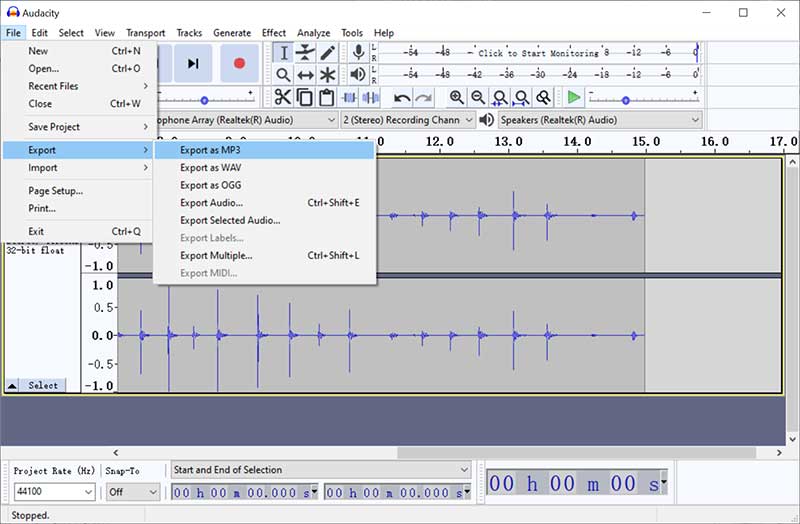Click the Zoom In magnifier
The width and height of the screenshot is (800, 524).
pos(457,97)
